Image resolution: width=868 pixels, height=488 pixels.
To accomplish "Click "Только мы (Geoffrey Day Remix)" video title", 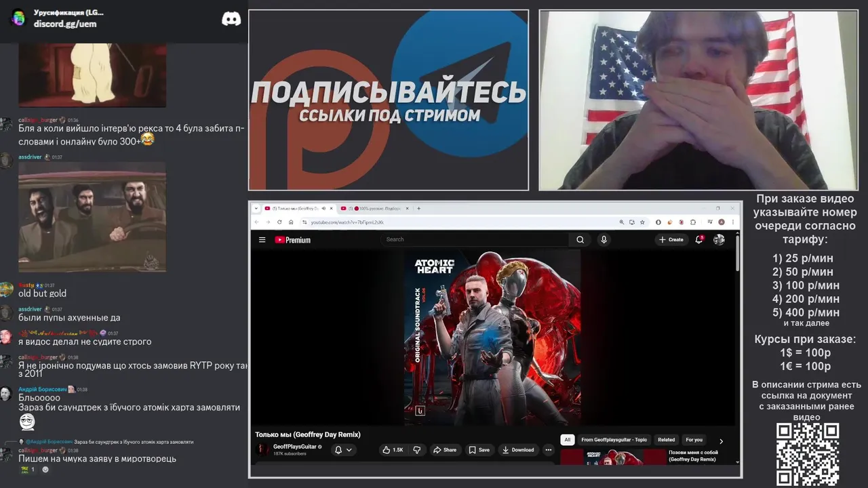I will pyautogui.click(x=308, y=434).
